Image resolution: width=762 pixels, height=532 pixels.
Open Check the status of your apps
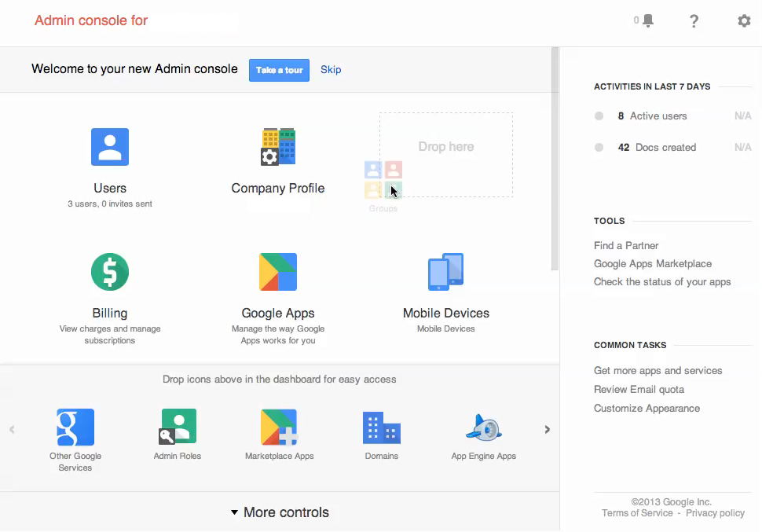pos(662,281)
